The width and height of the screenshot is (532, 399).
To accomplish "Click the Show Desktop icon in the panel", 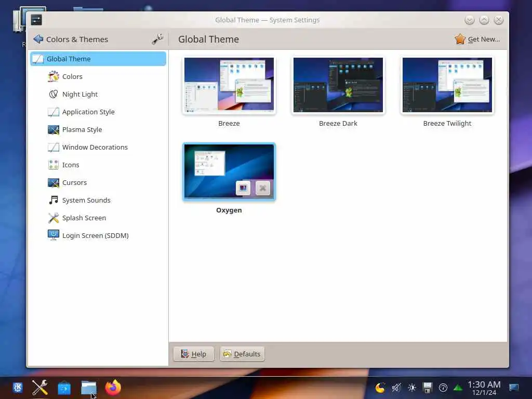I will 514,388.
